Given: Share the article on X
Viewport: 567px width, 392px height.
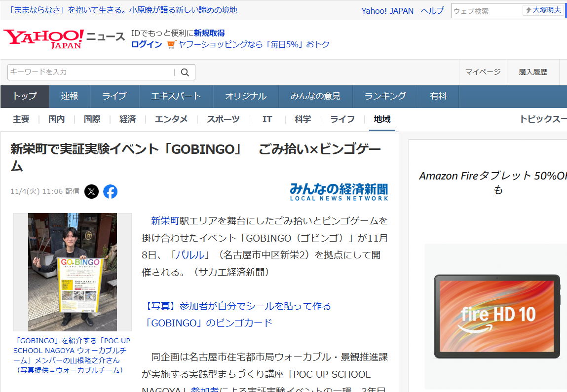Looking at the screenshot, I should tap(91, 191).
